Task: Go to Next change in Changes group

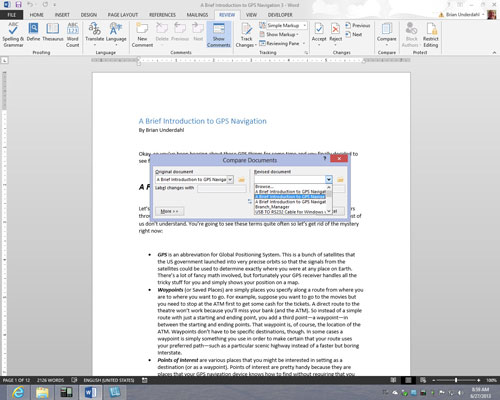Action: click(354, 34)
